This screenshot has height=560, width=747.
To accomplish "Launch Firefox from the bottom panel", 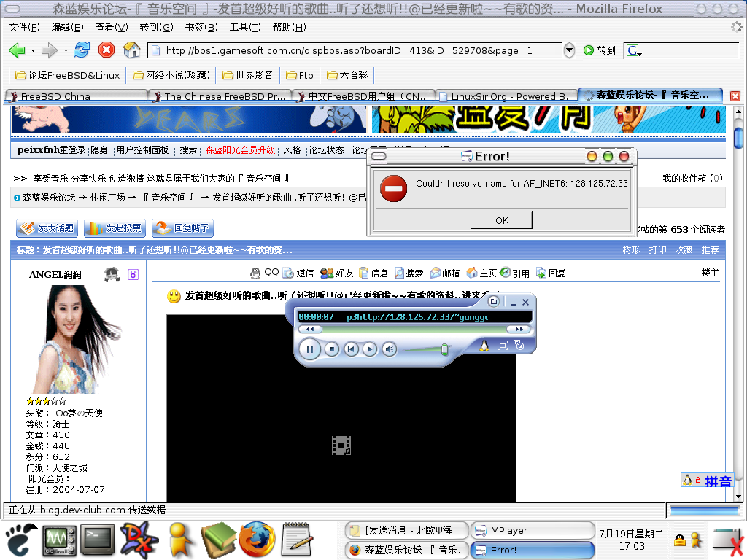I will [x=258, y=540].
